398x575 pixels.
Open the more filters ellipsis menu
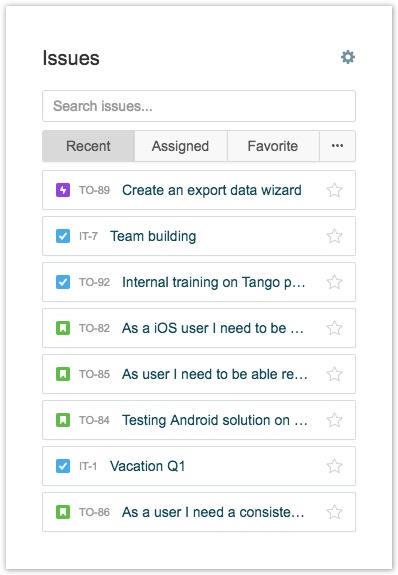click(337, 146)
